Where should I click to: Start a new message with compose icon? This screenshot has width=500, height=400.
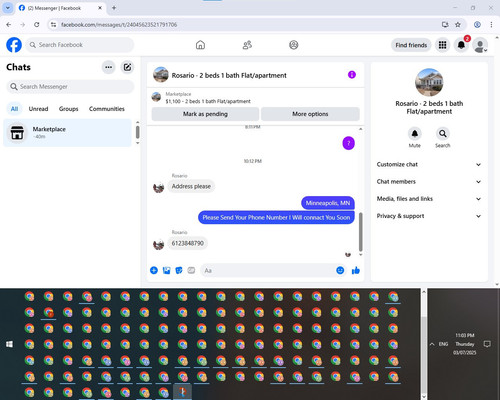[127, 67]
